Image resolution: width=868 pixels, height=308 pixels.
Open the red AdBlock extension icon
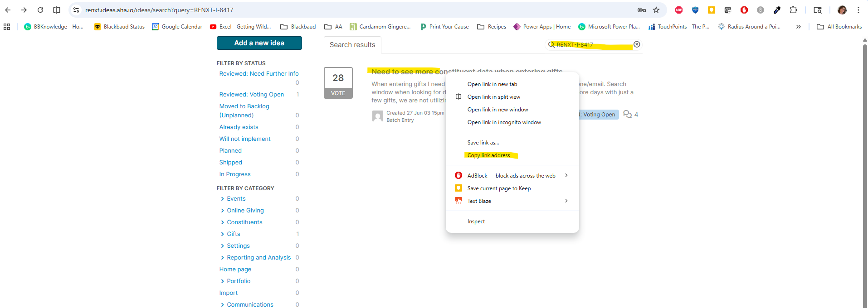[x=744, y=10]
